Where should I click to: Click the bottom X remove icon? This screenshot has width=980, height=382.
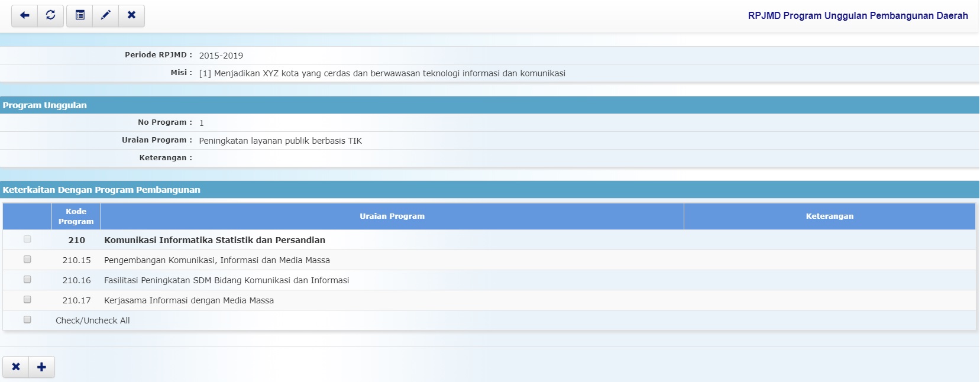(x=16, y=367)
